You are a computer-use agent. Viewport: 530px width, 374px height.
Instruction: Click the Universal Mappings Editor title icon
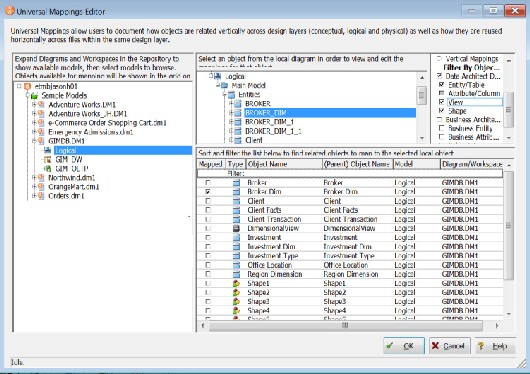[9, 10]
